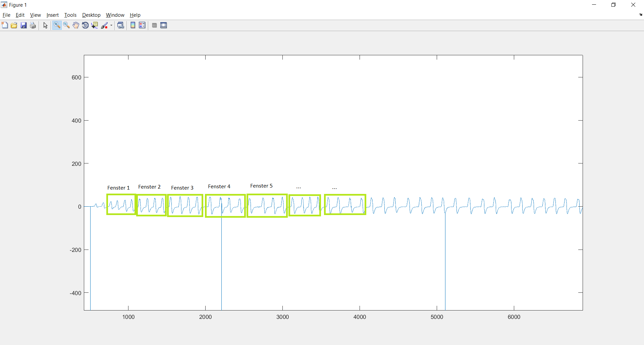This screenshot has height=345, width=644.
Task: Expand the Brush tool color dropdown arrow
Action: point(111,25)
